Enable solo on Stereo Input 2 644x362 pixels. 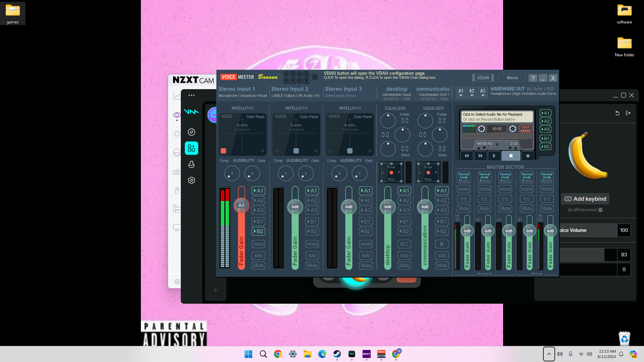pos(312,255)
